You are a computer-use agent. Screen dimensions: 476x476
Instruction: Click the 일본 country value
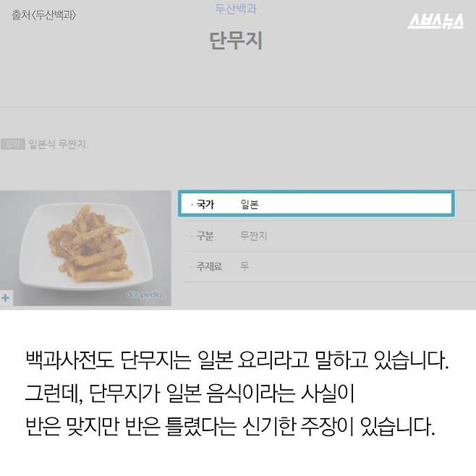(x=250, y=204)
